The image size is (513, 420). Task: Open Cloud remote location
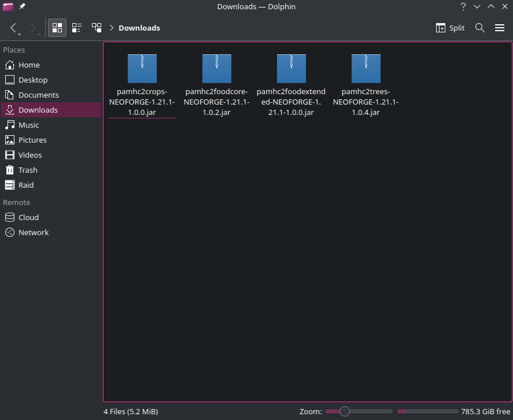(x=28, y=217)
